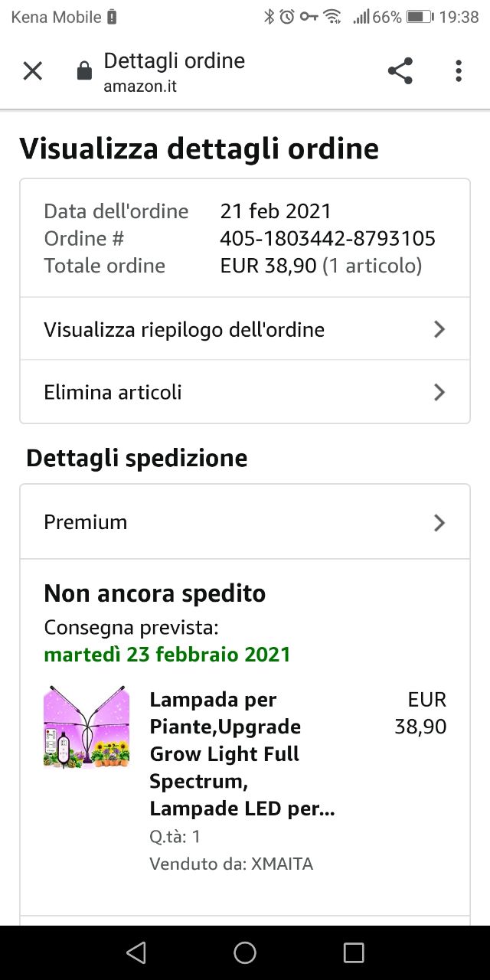The image size is (490, 980).
Task: Open the Lampada per Piante product link
Action: [x=243, y=754]
